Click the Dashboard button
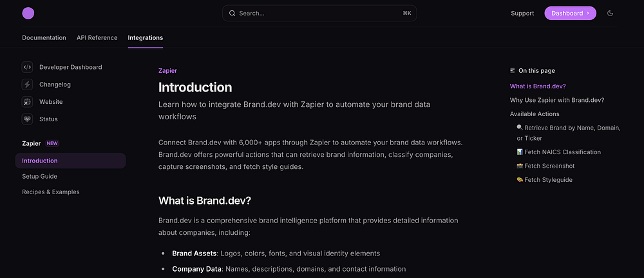Viewport: 644px width, 278px height. pyautogui.click(x=570, y=13)
